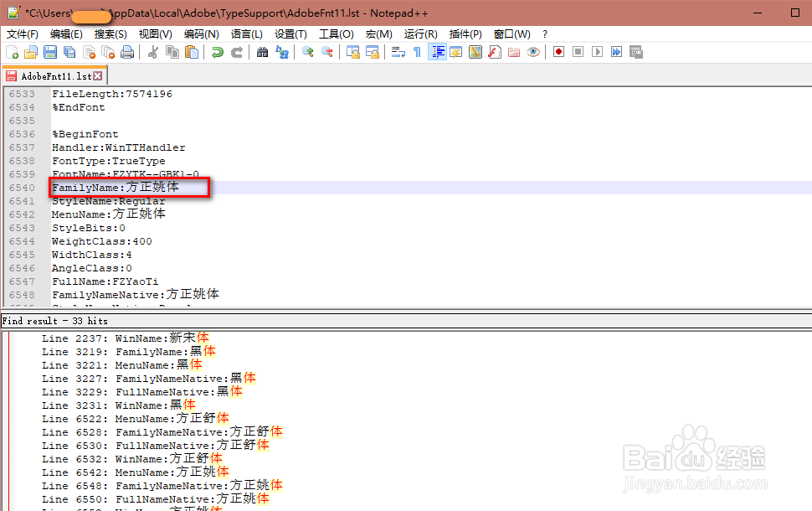Viewport: 812px width, 511px height.
Task: Zoom in on the editor text
Action: pos(307,52)
